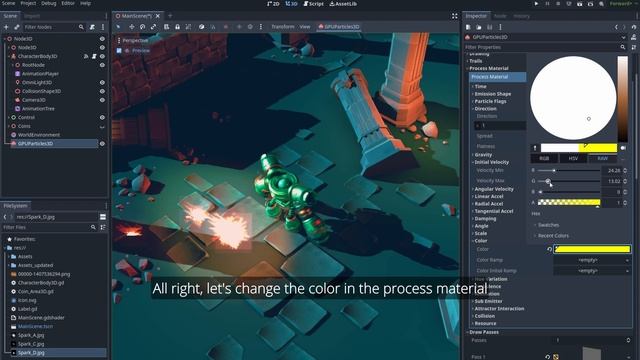Viewport: 640px width, 360px height.
Task: Open the Debug menu
Action: [49, 3]
